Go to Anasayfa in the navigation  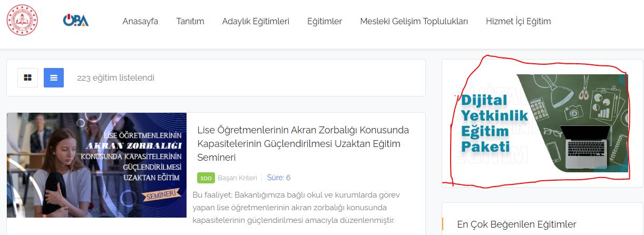point(140,22)
